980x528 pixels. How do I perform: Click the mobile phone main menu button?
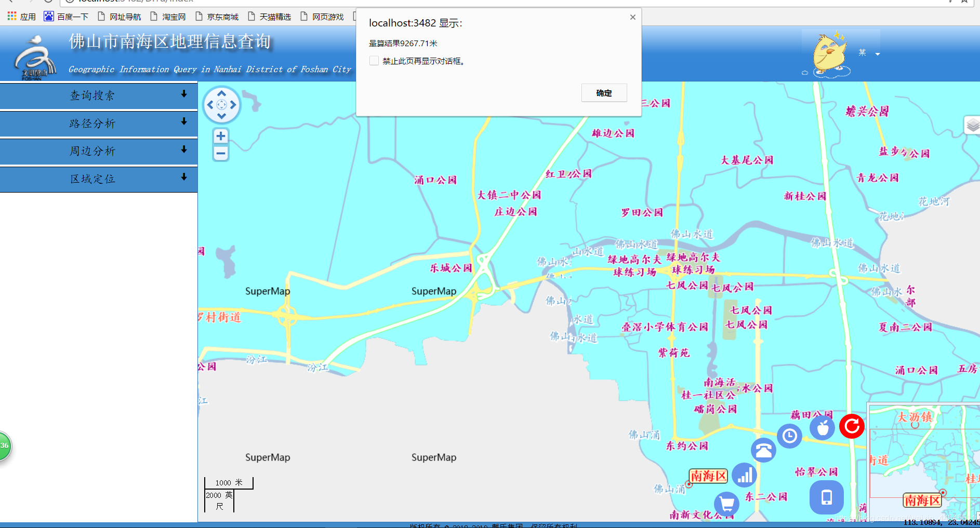826,497
